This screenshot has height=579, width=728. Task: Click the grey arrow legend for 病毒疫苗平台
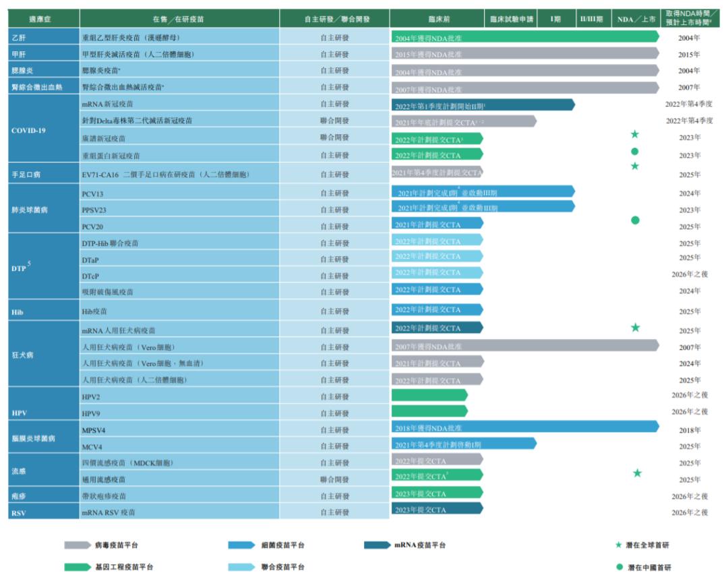(78, 545)
